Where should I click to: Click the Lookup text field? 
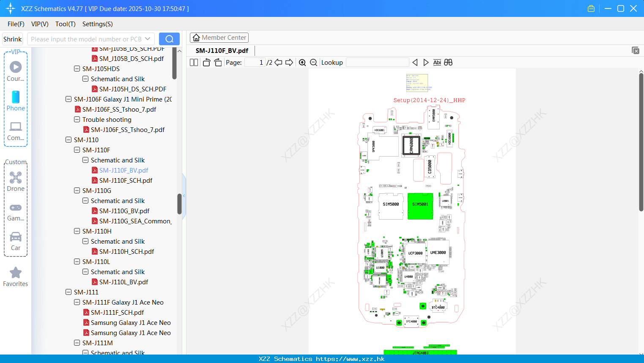coord(377,63)
